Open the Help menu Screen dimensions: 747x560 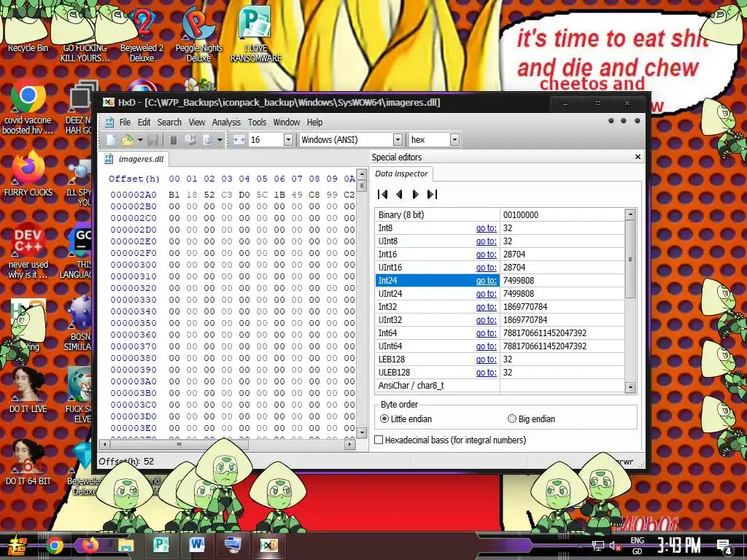coord(314,122)
